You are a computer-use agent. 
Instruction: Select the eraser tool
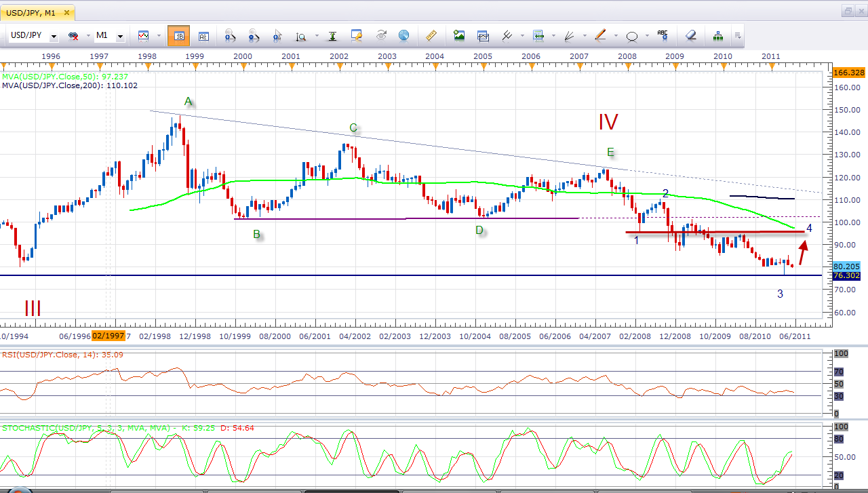click(x=690, y=35)
